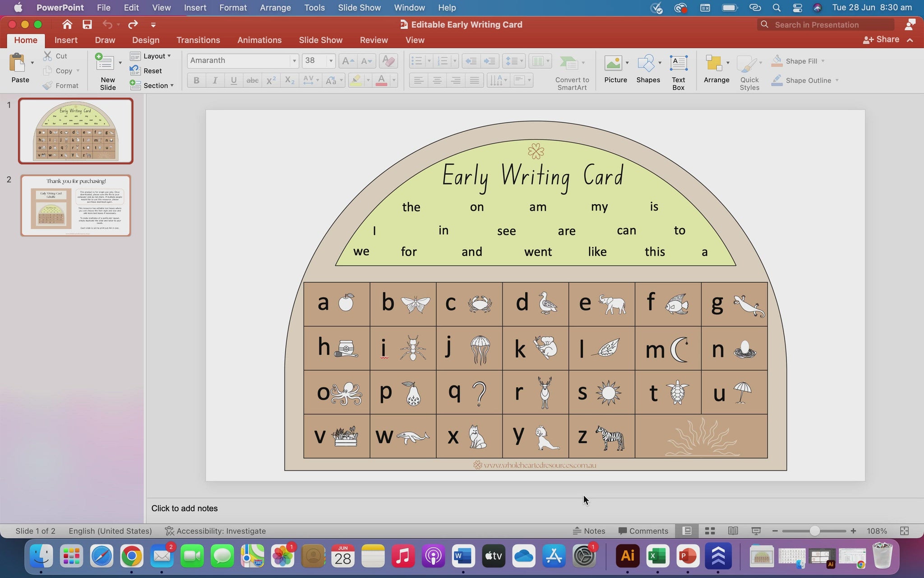Click the Increase Font Size icon
Viewport: 924px width, 578px height.
point(347,61)
